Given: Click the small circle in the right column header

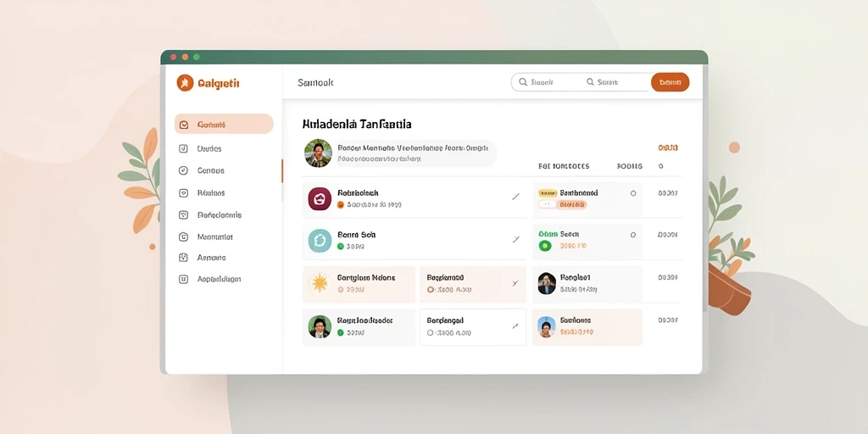Looking at the screenshot, I should point(661,166).
